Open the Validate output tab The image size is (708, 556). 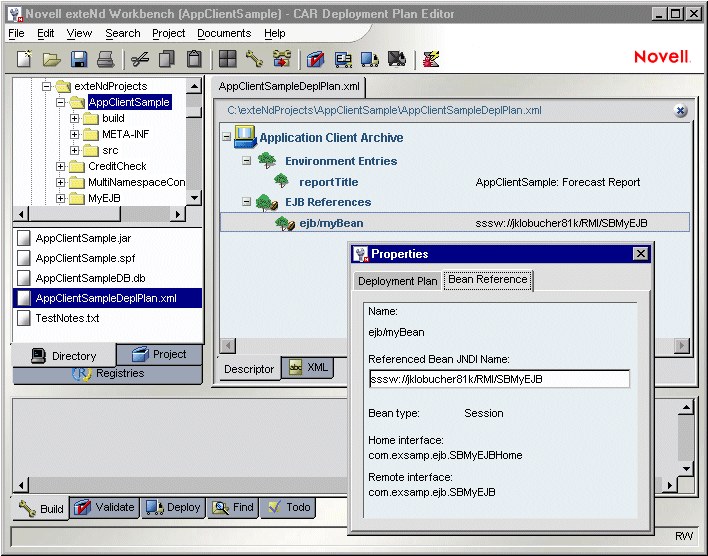104,508
